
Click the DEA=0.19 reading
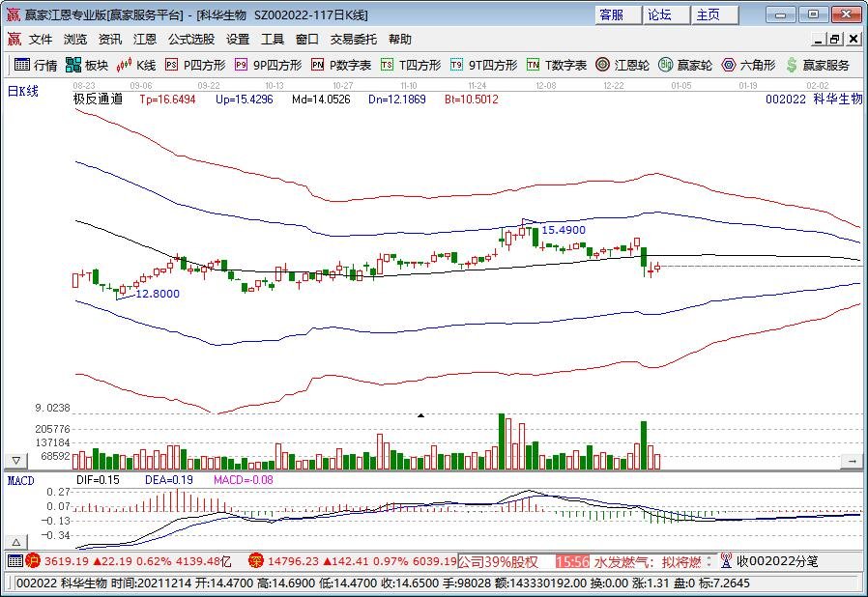[x=169, y=480]
